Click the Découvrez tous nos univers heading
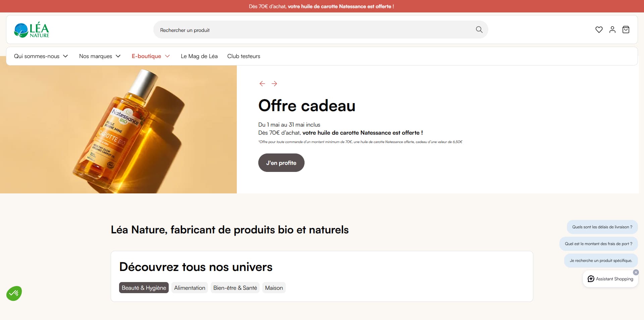This screenshot has height=320, width=644. click(196, 267)
